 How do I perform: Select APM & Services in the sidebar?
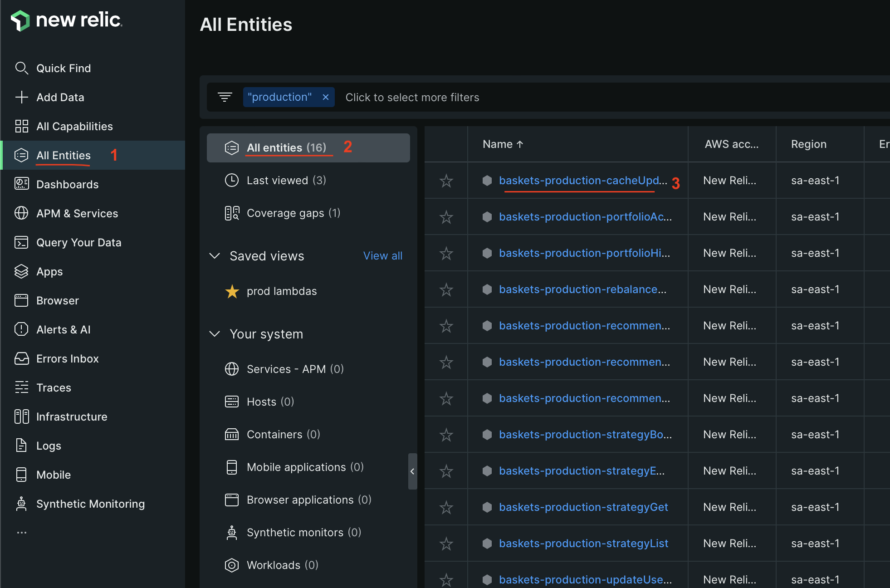coord(77,213)
